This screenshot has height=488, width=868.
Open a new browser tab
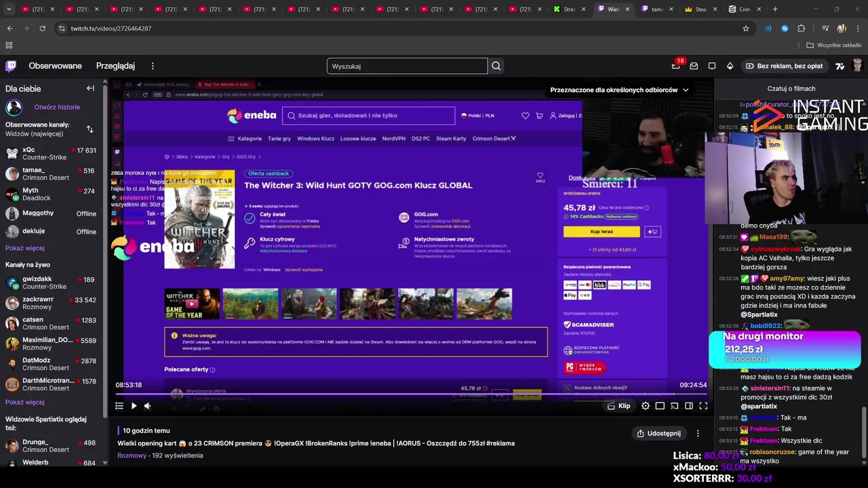[x=775, y=9]
